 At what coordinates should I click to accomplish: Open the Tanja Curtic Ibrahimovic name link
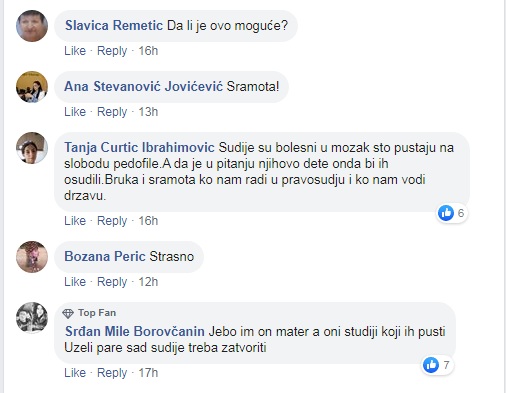coord(139,148)
